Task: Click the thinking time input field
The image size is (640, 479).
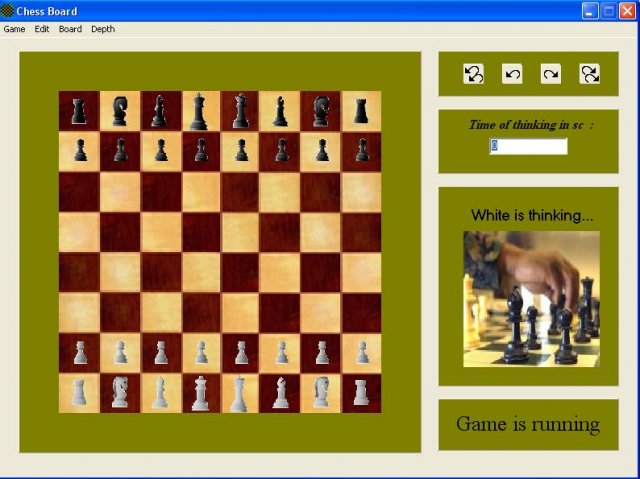Action: point(528,146)
